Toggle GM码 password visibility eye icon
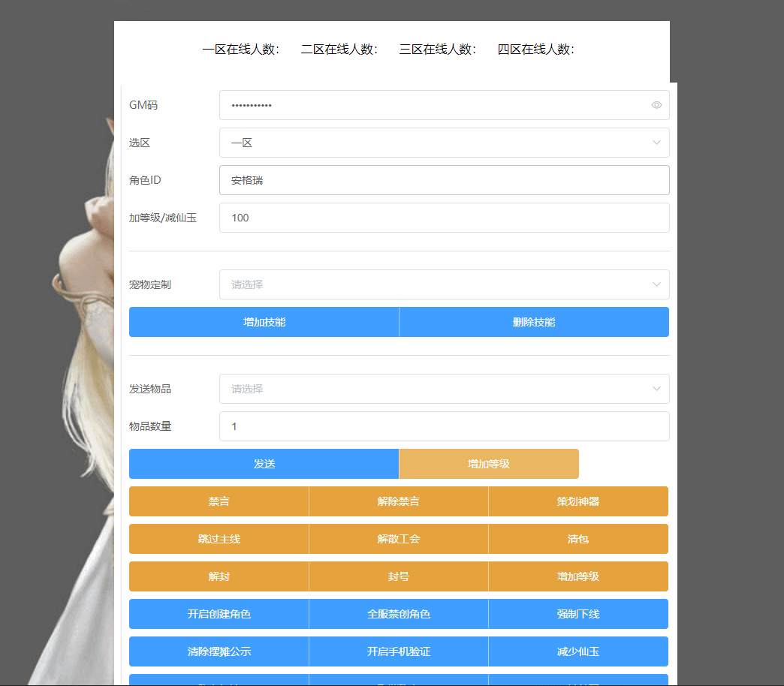Image resolution: width=784 pixels, height=686 pixels. point(656,105)
